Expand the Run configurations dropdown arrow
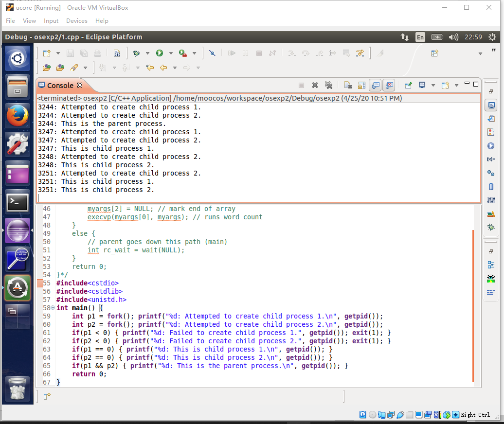504x424 pixels. click(171, 53)
